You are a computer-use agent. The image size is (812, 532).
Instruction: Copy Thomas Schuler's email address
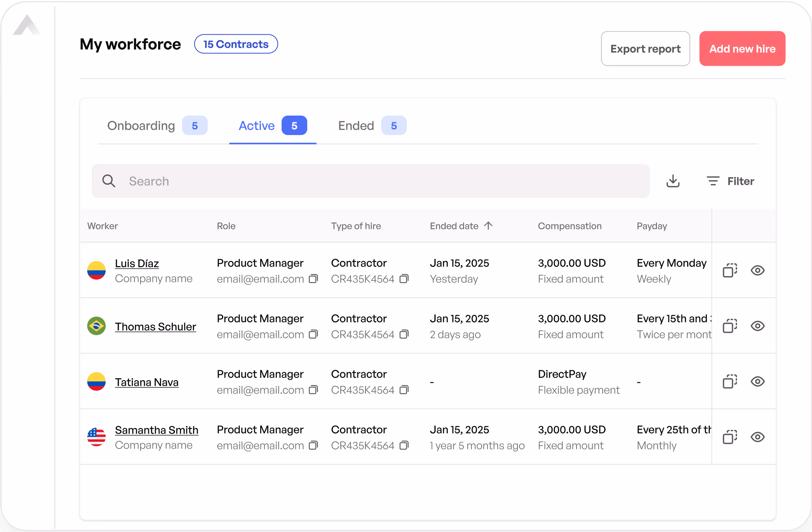(x=313, y=335)
